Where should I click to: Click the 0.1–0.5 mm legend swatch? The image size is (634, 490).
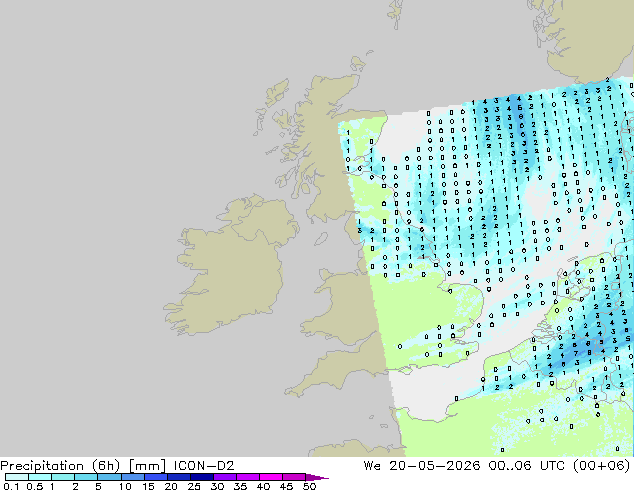[17, 477]
